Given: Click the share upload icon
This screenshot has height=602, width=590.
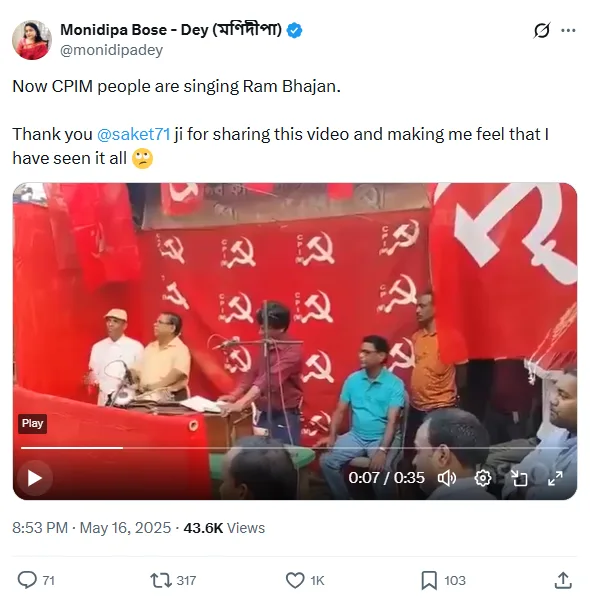Looking at the screenshot, I should click(x=563, y=580).
